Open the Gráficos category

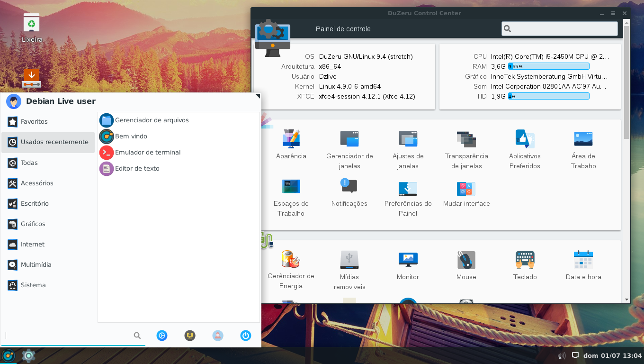coord(48,224)
